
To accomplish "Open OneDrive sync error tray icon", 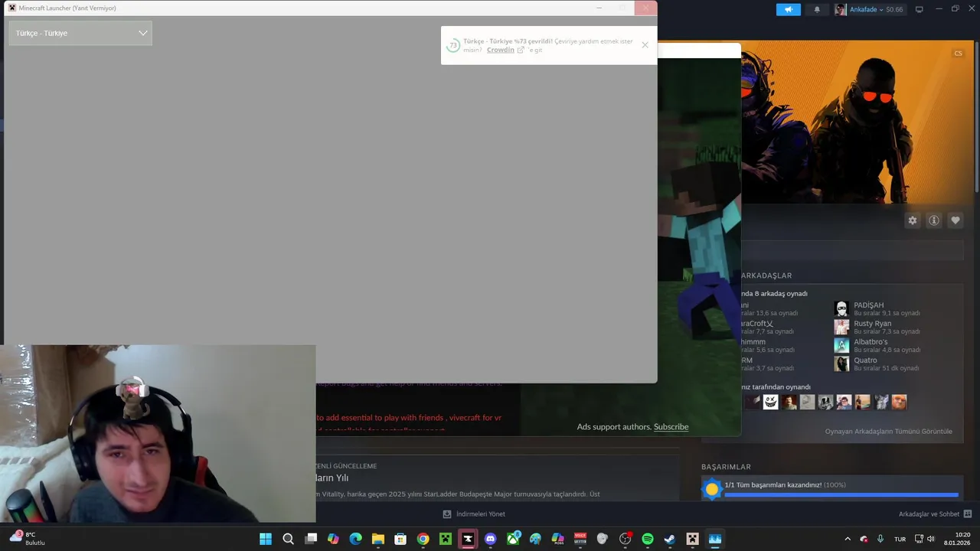I will pos(864,539).
